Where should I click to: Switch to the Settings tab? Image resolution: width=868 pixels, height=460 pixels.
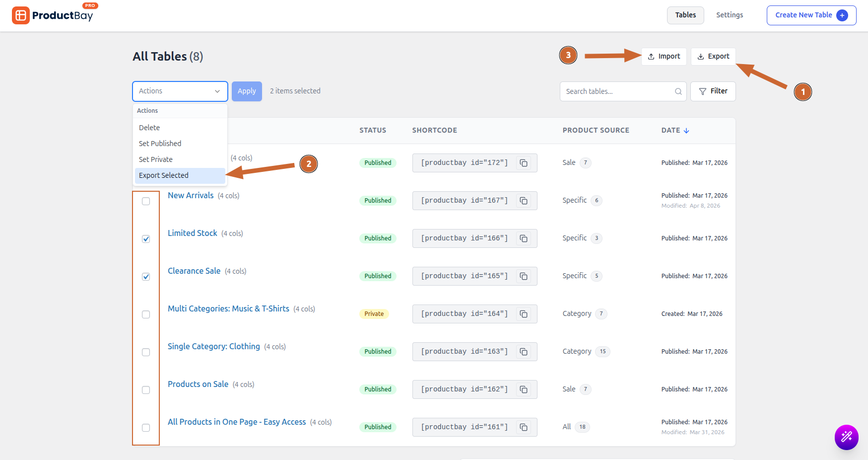[729, 15]
